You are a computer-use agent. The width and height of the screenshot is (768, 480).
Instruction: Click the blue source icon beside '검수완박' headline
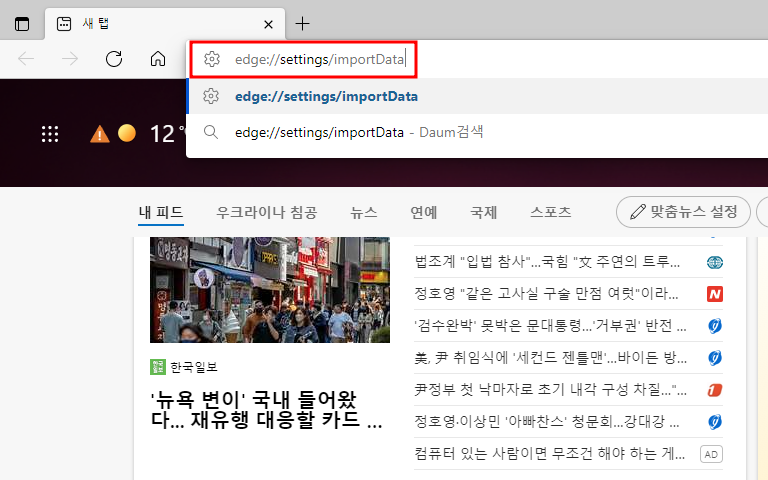[715, 326]
